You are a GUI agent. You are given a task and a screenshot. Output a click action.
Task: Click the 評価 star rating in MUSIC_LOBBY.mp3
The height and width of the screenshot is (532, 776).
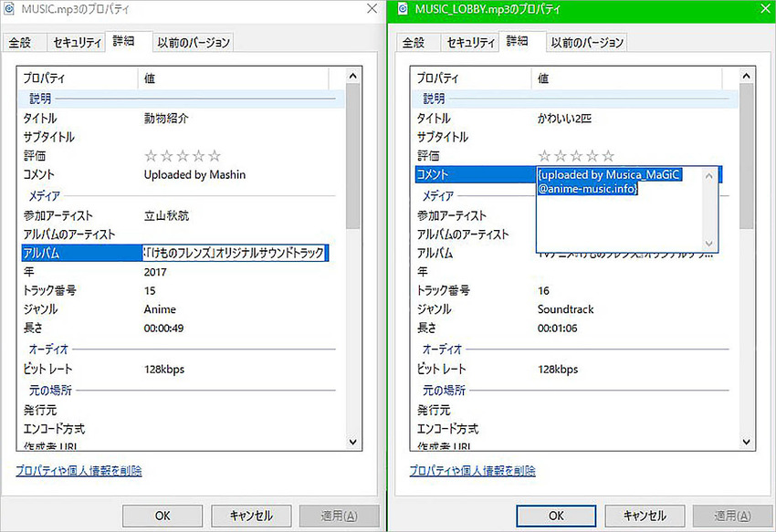[577, 156]
